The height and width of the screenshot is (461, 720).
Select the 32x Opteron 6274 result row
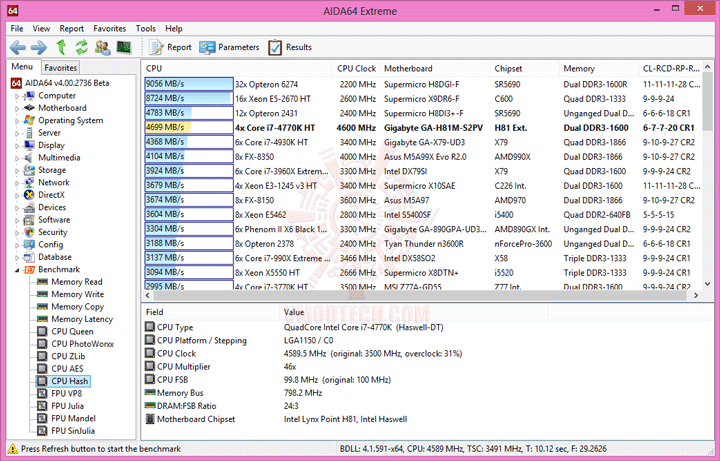[x=422, y=84]
